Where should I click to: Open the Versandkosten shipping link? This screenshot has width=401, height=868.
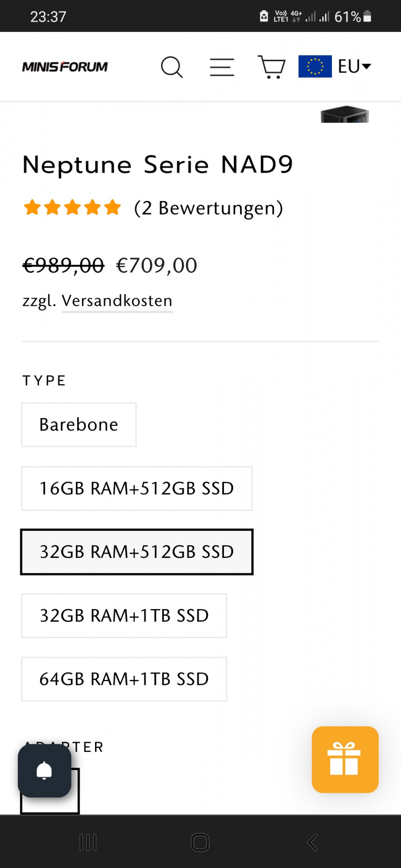[x=117, y=301]
